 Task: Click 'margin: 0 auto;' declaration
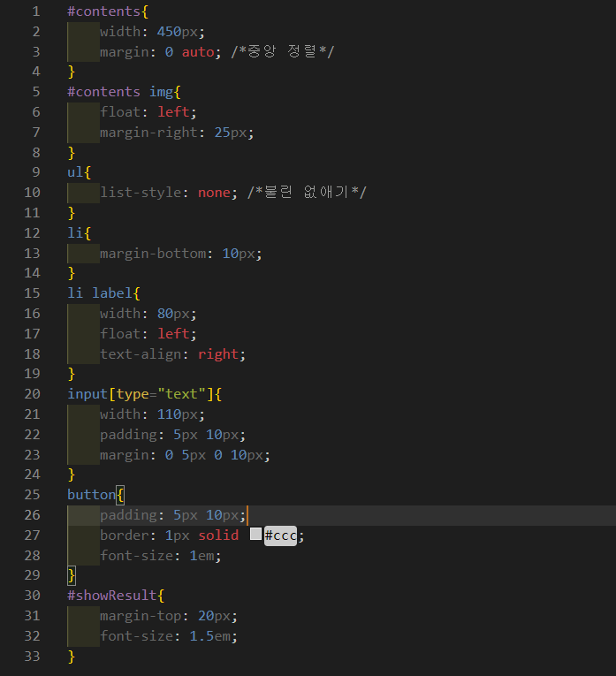160,52
